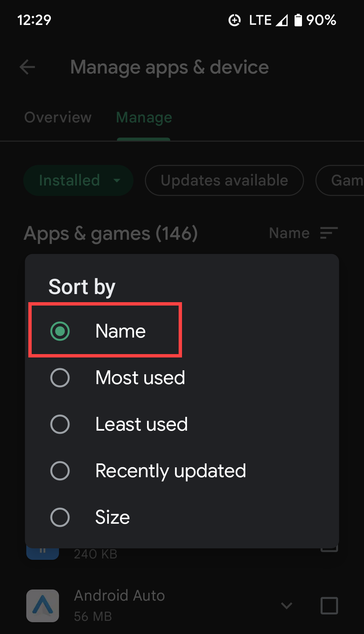Tap the Manage apps & device title
The width and height of the screenshot is (364, 634).
click(x=170, y=67)
